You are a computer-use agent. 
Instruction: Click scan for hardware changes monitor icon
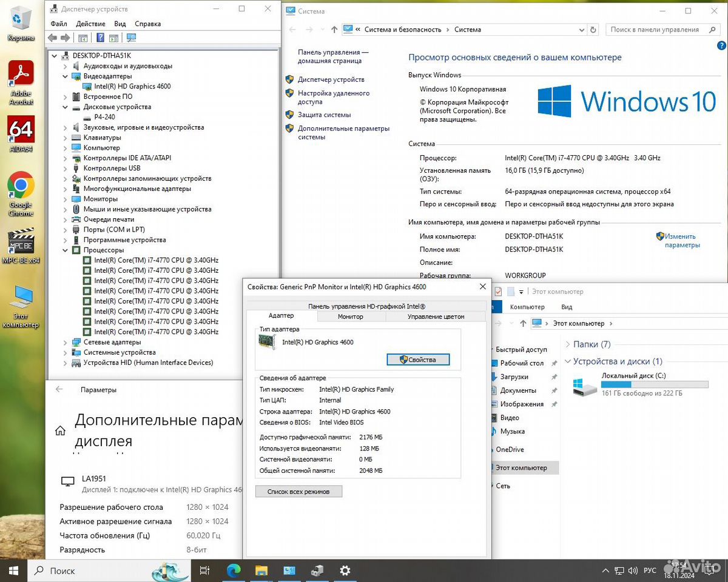pyautogui.click(x=131, y=38)
